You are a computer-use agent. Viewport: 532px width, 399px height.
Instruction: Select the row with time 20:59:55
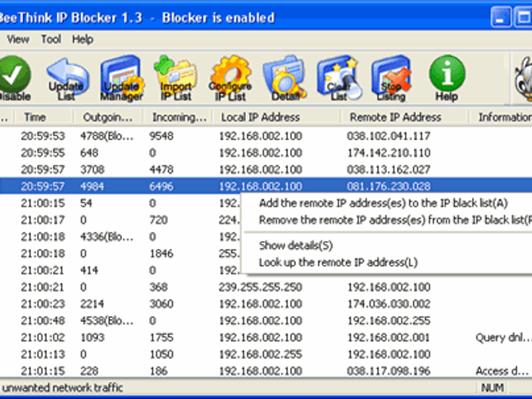266,153
